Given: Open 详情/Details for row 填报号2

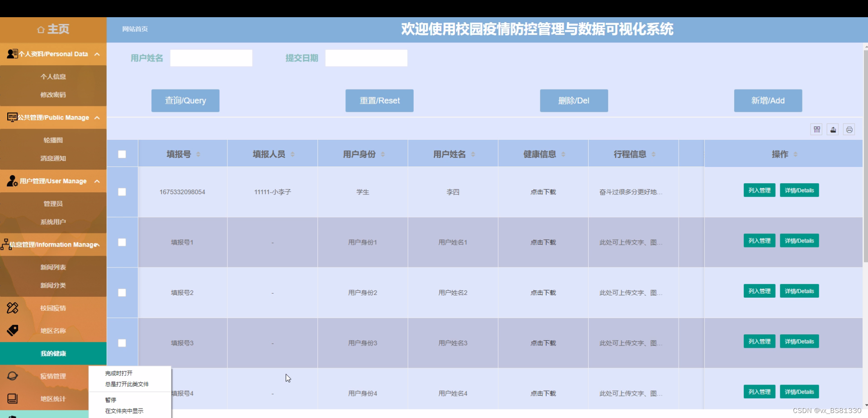Looking at the screenshot, I should click(x=799, y=291).
